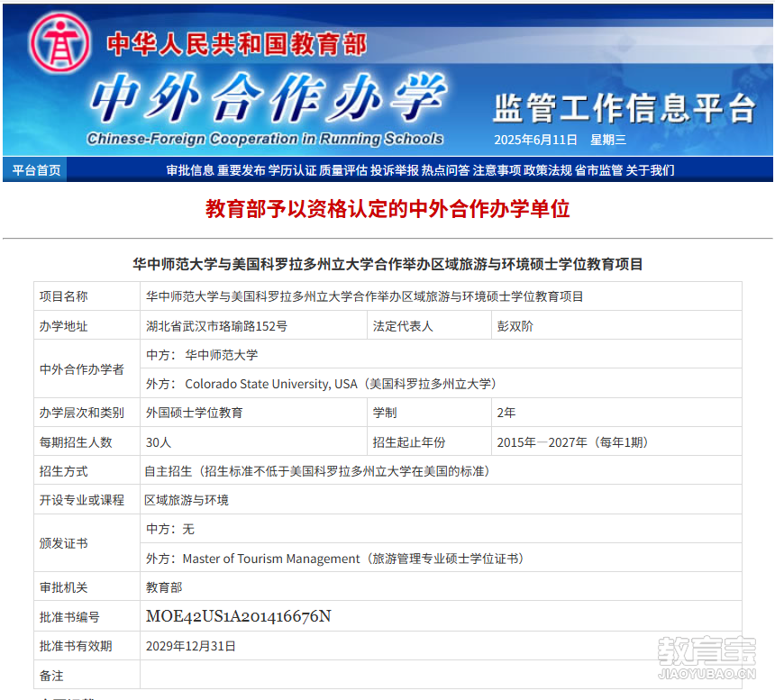
Task: Select the 中外合作办学者 label cell
Action: [x=87, y=369]
